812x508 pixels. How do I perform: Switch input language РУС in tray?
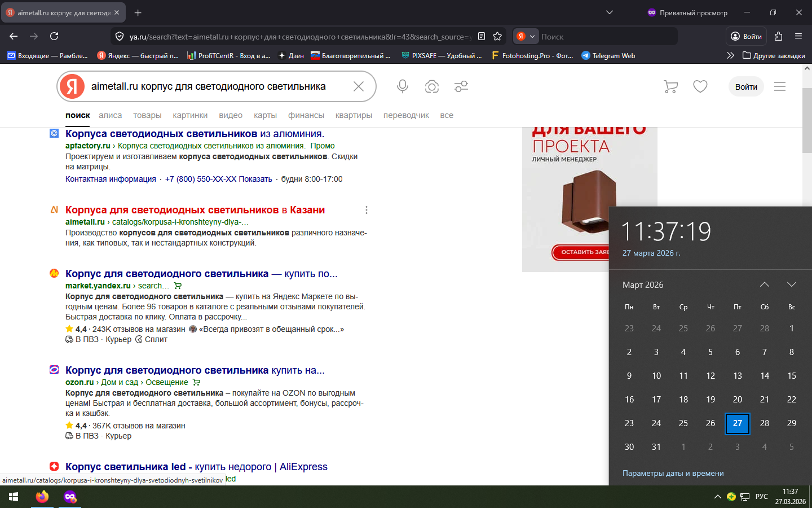[761, 497]
